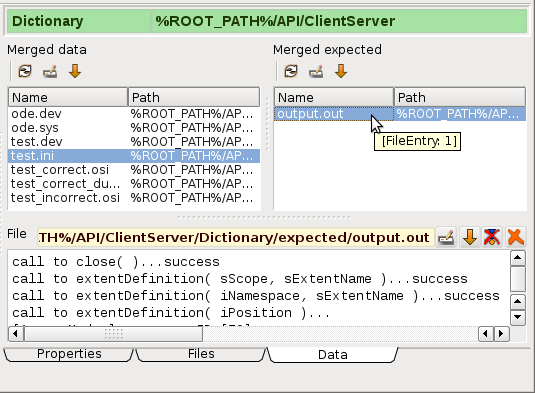535x393 pixels.
Task: Sort Merged data by Name column header
Action: click(68, 98)
